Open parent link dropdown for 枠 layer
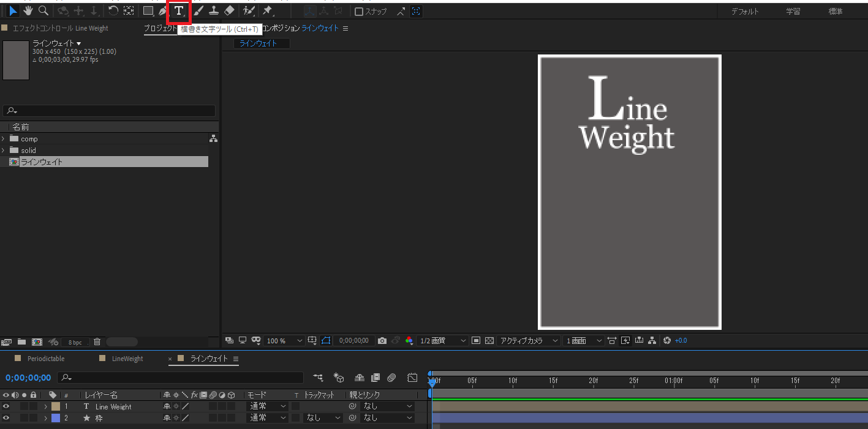The height and width of the screenshot is (429, 868). pyautogui.click(x=388, y=418)
